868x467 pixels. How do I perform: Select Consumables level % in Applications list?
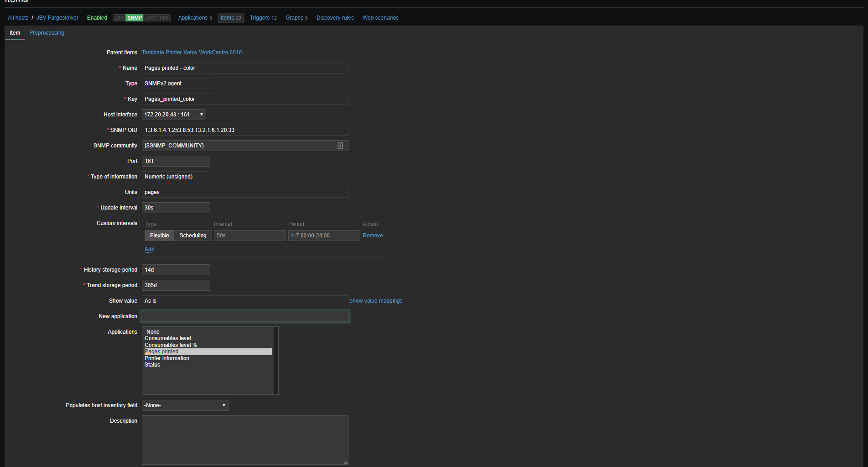(x=171, y=345)
